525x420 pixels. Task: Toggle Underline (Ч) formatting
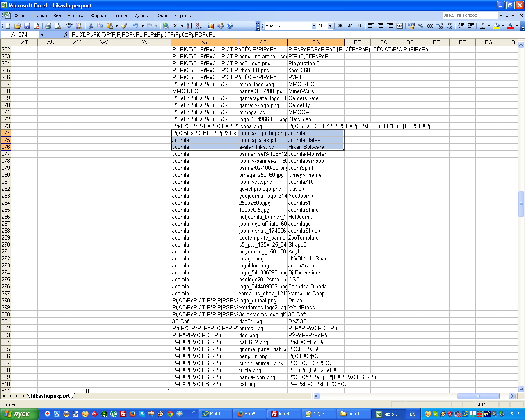click(359, 26)
